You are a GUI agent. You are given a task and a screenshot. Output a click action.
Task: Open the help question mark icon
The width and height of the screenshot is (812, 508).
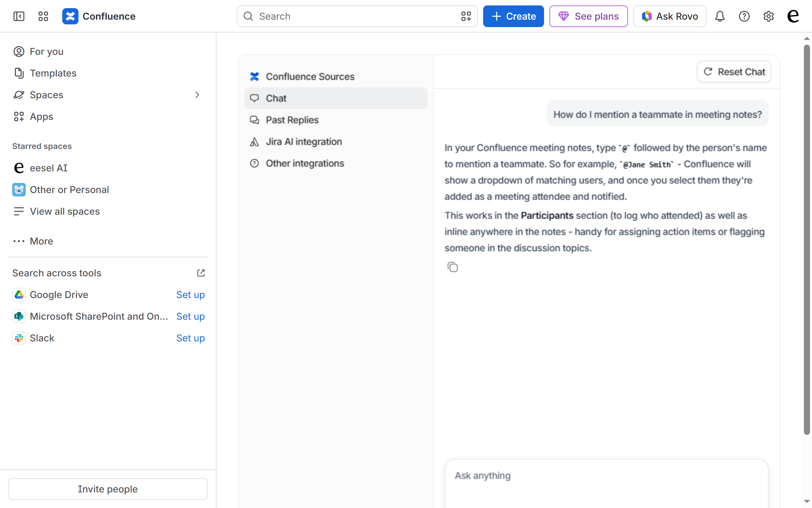(x=744, y=16)
